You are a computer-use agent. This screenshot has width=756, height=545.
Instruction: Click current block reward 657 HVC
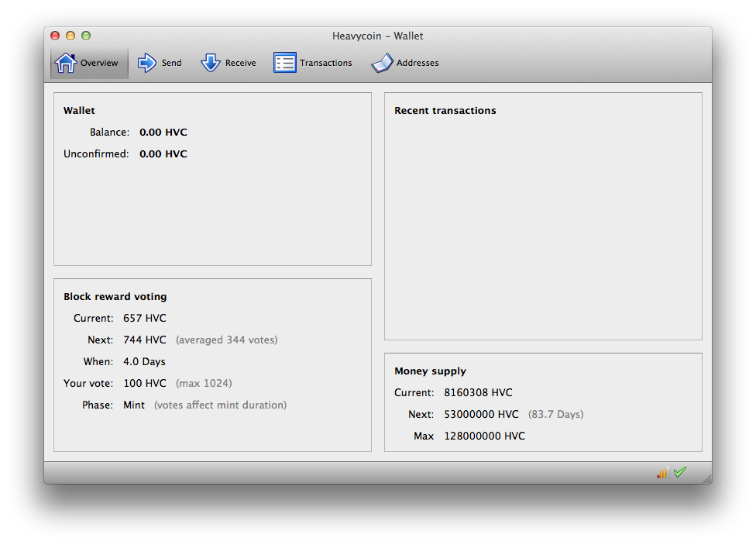coord(145,318)
